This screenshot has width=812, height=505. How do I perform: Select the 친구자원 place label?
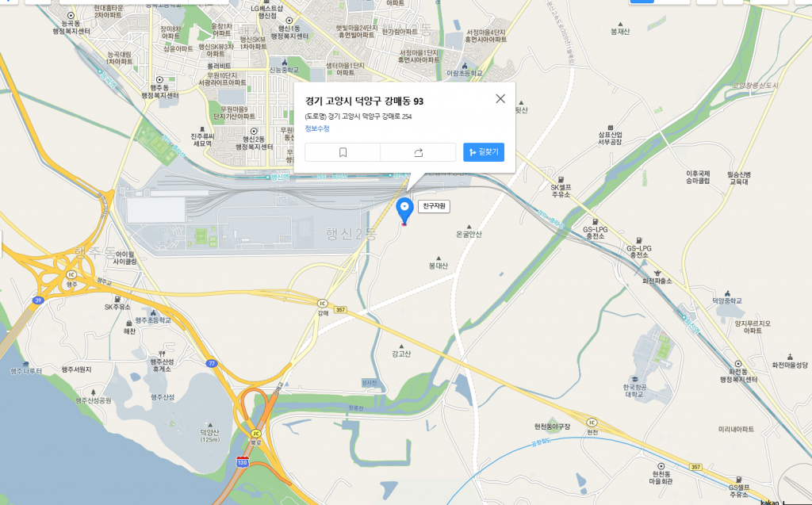pos(434,206)
